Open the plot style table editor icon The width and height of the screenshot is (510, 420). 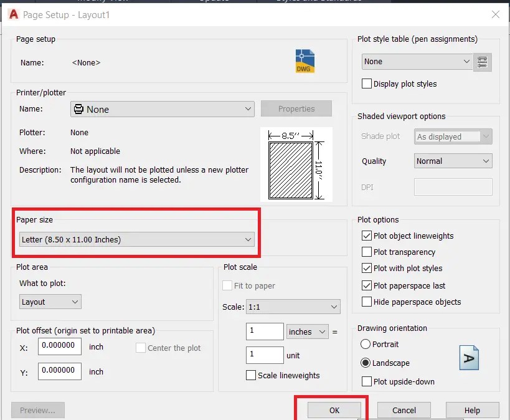coord(483,62)
